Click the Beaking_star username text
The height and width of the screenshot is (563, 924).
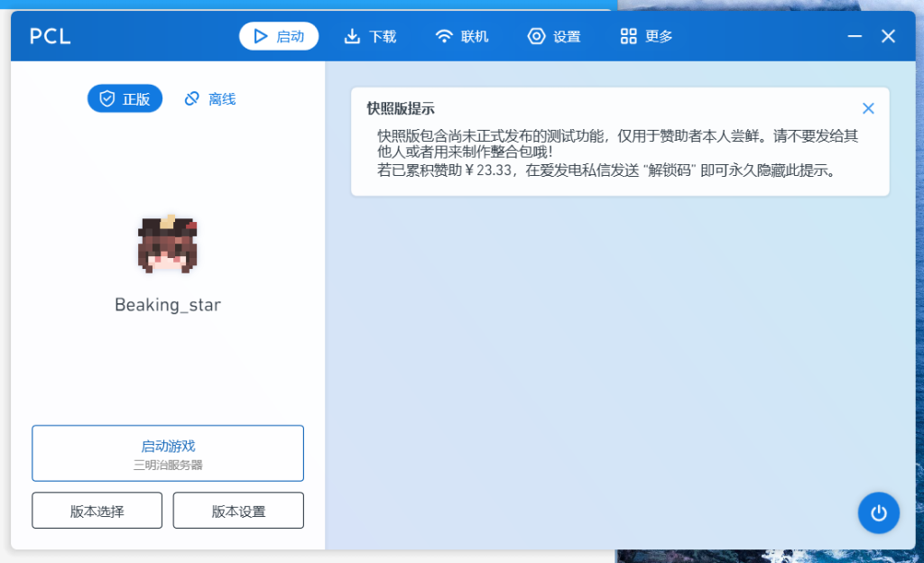(x=168, y=304)
